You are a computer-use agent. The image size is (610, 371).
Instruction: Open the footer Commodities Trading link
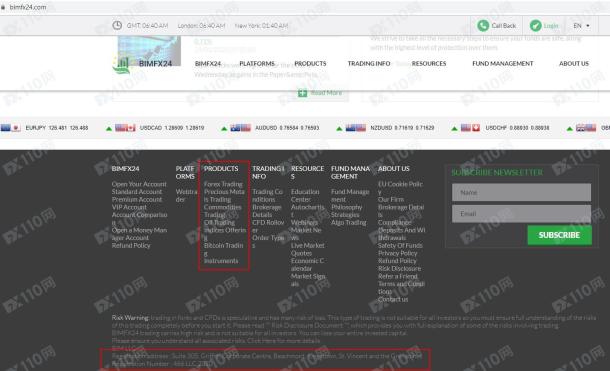223,211
